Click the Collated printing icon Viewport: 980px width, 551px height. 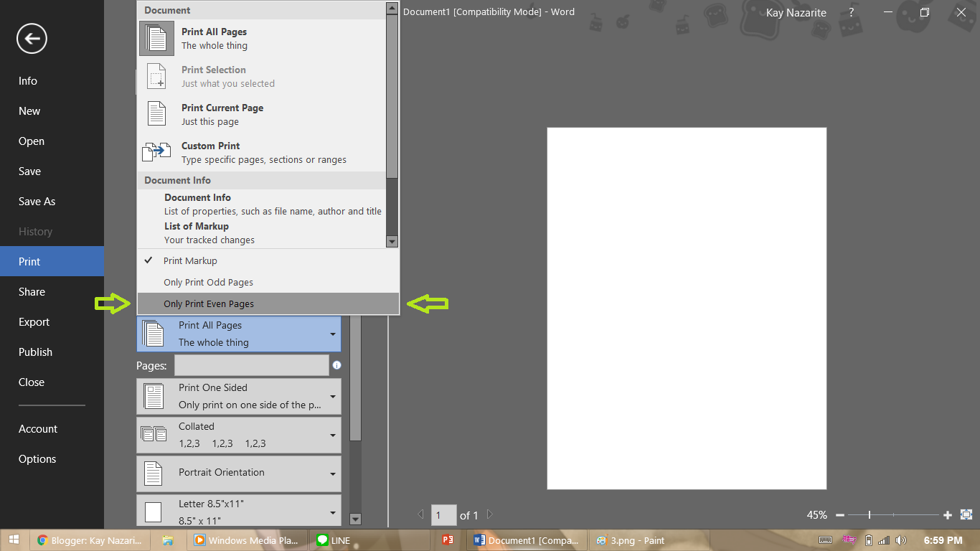pyautogui.click(x=156, y=434)
